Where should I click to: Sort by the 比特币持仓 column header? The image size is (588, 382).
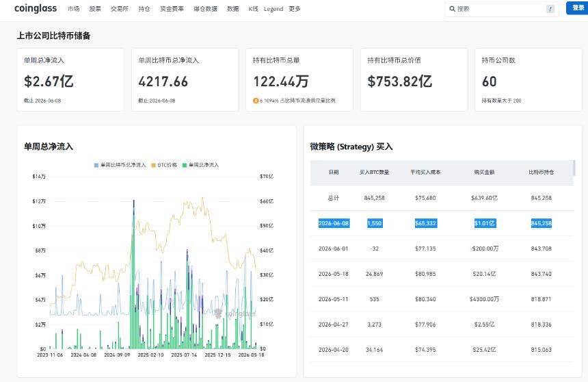point(541,172)
